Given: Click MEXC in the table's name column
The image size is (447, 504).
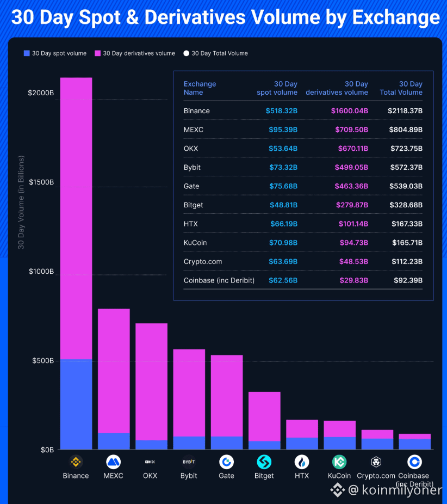Looking at the screenshot, I should tap(193, 130).
